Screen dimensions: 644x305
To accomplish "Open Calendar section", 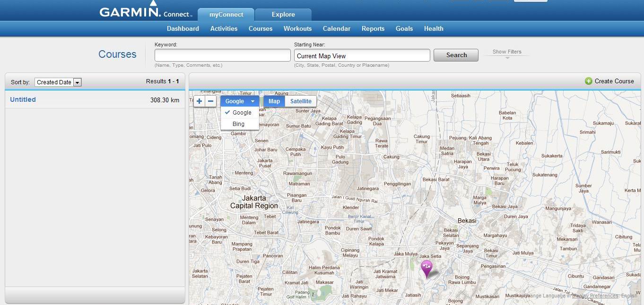I will (337, 28).
